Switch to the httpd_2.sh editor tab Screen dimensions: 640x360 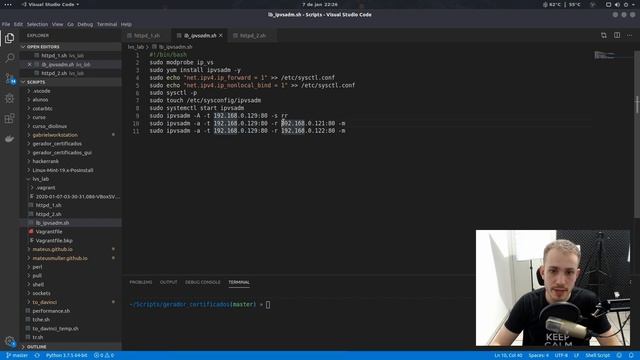coord(253,36)
